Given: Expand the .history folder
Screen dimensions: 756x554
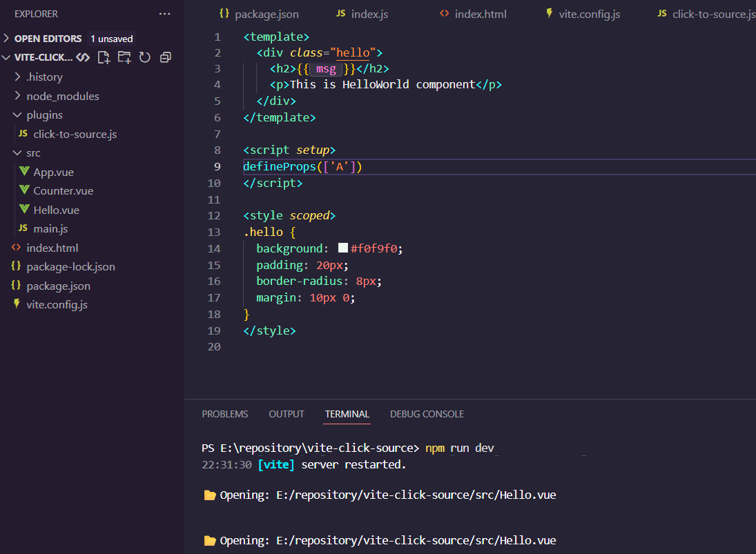Looking at the screenshot, I should coord(18,77).
